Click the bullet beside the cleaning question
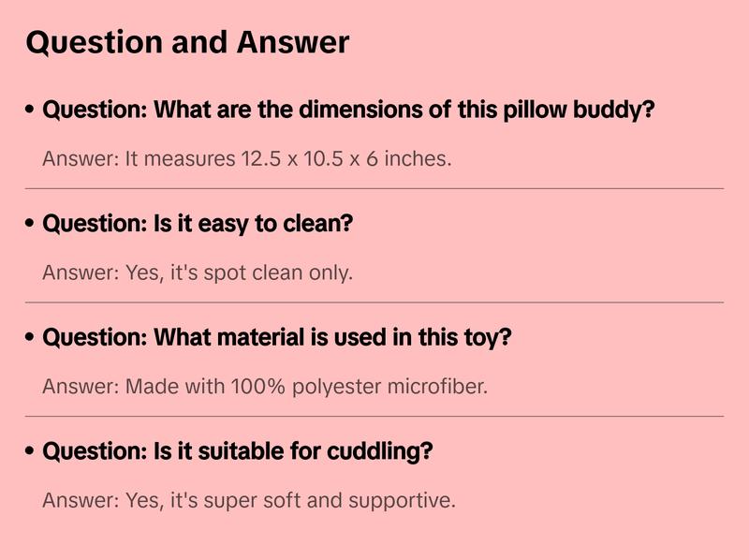 pyautogui.click(x=30, y=224)
